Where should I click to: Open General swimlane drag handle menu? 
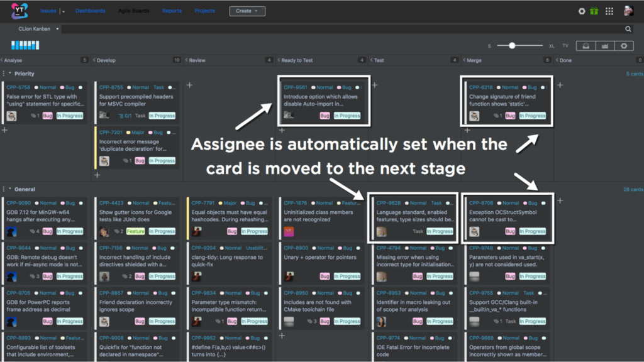click(x=4, y=189)
